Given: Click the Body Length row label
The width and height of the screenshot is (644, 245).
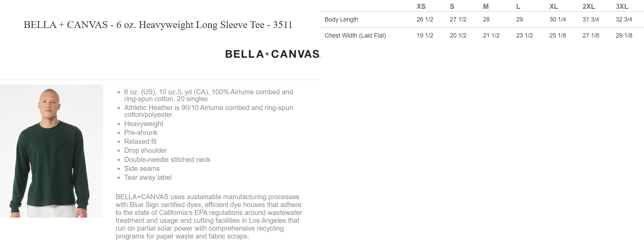Looking at the screenshot, I should point(341,19).
